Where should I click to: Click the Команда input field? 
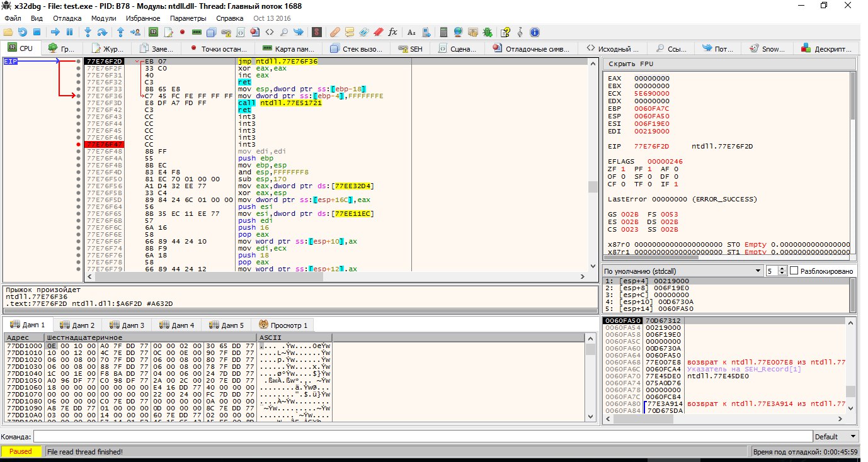coord(422,436)
